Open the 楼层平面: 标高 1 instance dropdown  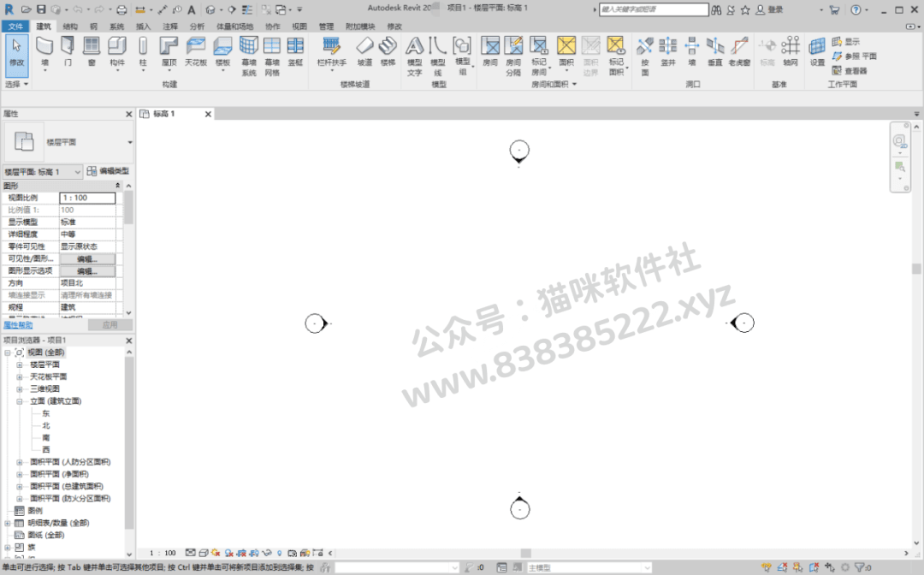(x=43, y=171)
